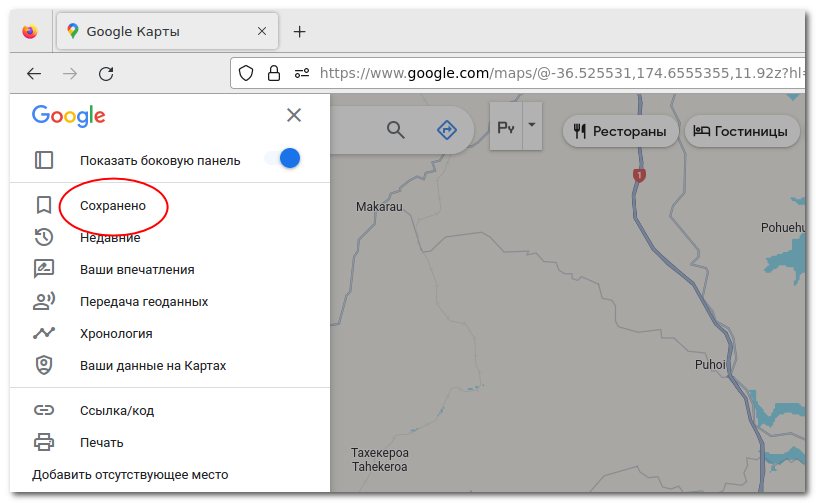Open Ваши данные на Картах
Viewport: 816px width, 503px height.
point(153,366)
